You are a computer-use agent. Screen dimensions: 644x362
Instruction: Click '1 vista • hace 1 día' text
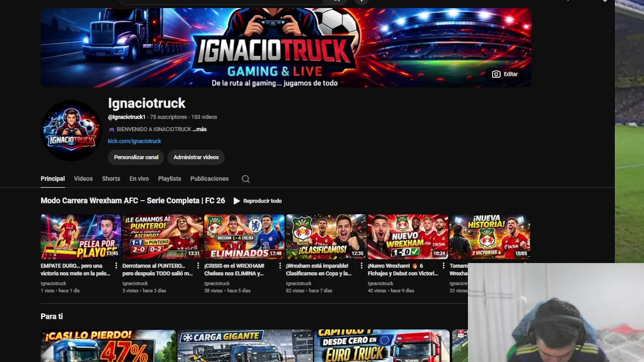coord(60,291)
